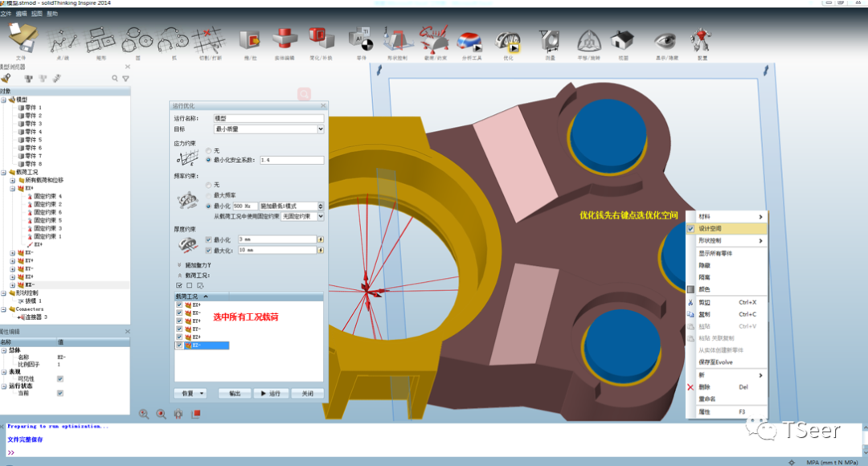
Task: Open the 目标 objective dropdown showing 最小质量
Action: [269, 129]
